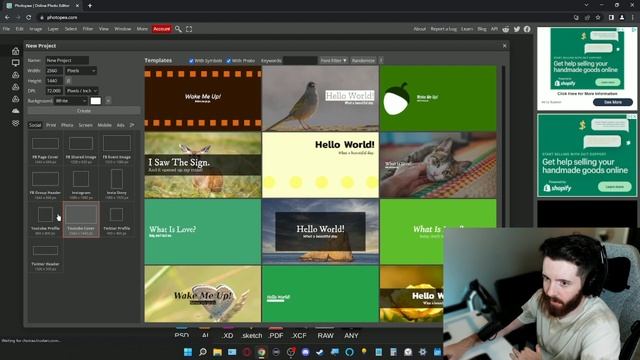This screenshot has height=360, width=640.
Task: Click the Dropbox icon in left sidebar
Action: pyautogui.click(x=16, y=123)
